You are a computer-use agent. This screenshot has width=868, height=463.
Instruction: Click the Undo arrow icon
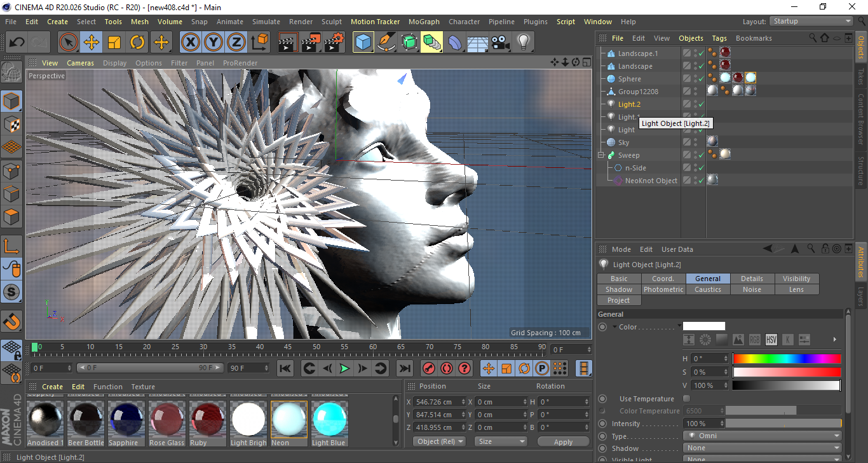[x=17, y=43]
